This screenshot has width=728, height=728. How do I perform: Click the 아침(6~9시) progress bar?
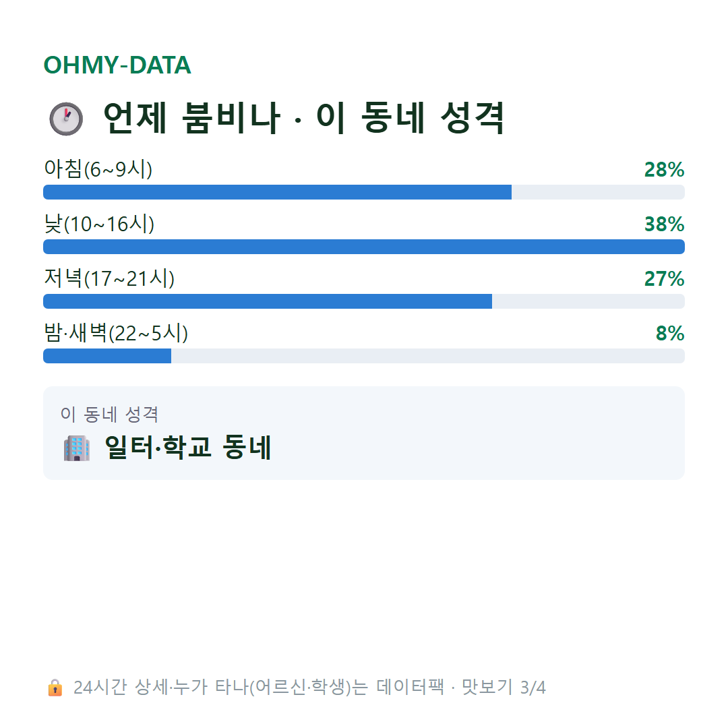coord(363,192)
